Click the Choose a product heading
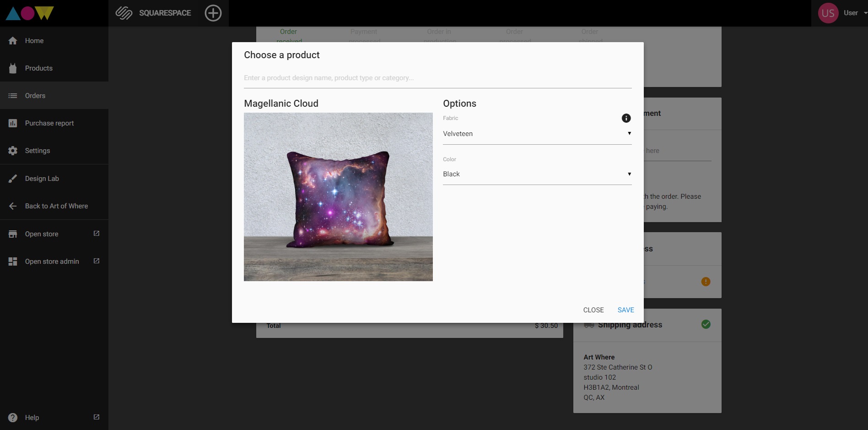The image size is (868, 430). tap(282, 55)
